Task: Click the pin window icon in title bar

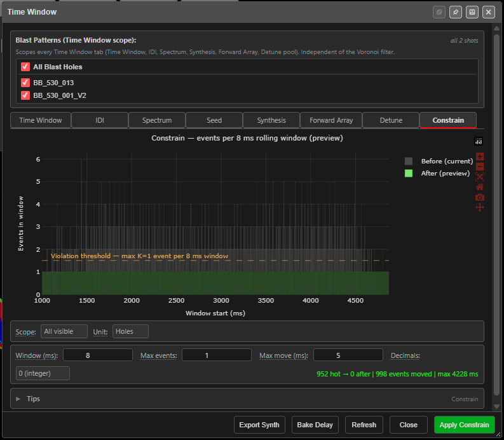Action: pos(456,12)
